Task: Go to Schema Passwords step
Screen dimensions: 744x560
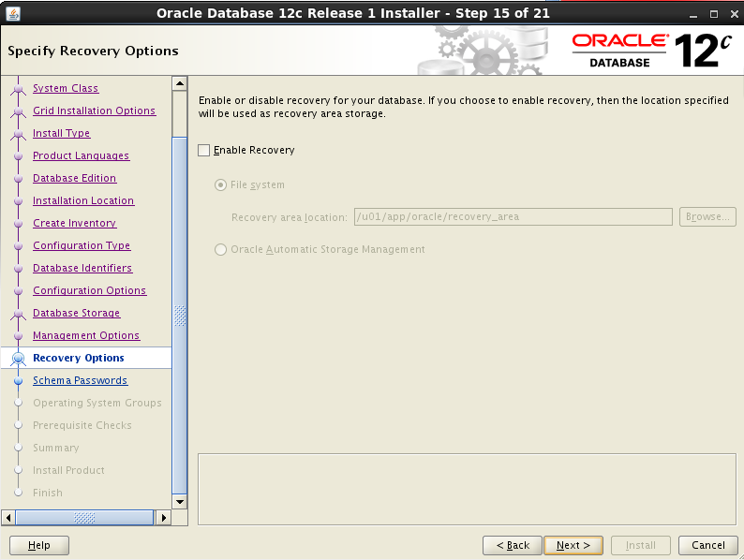Action: point(81,380)
